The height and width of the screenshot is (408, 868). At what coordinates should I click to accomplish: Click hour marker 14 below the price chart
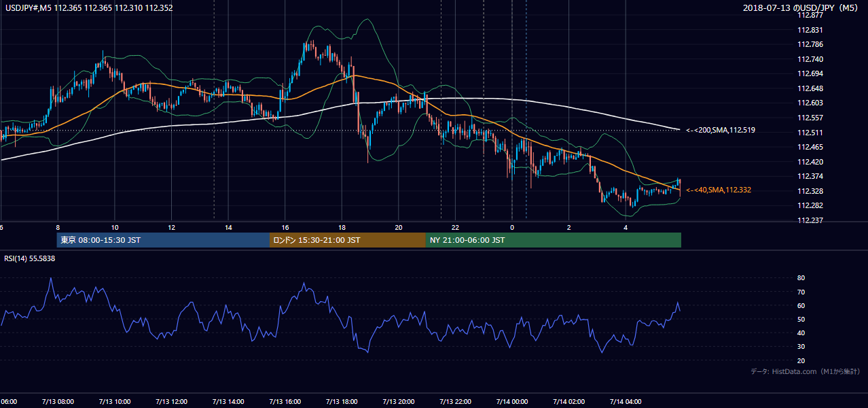tap(228, 228)
